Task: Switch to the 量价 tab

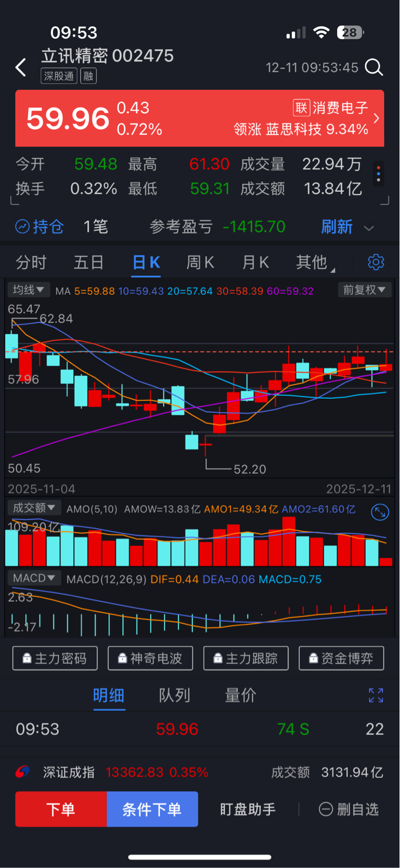Action: pyautogui.click(x=240, y=695)
